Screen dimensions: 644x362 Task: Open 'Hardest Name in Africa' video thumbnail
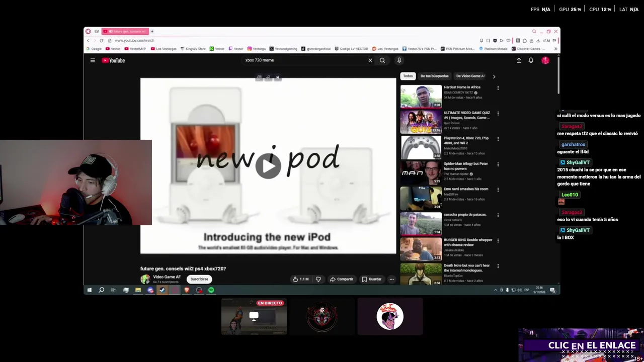pyautogui.click(x=421, y=97)
